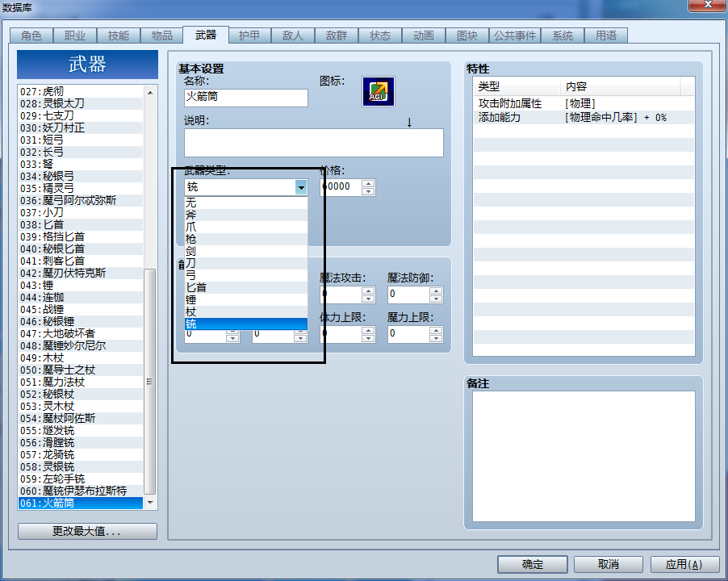Choose 剑 in the weapon type list

coord(245,251)
